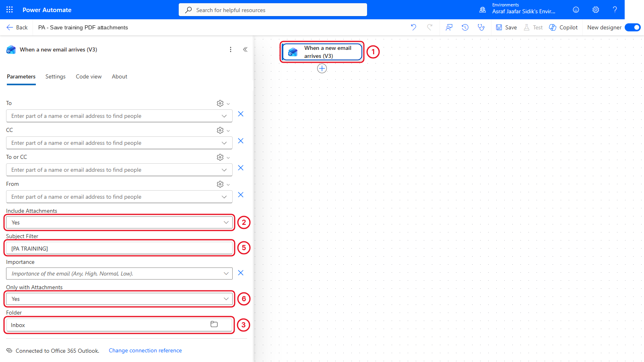Image resolution: width=644 pixels, height=362 pixels.
Task: Click the Power Automate brand name
Action: (x=47, y=10)
